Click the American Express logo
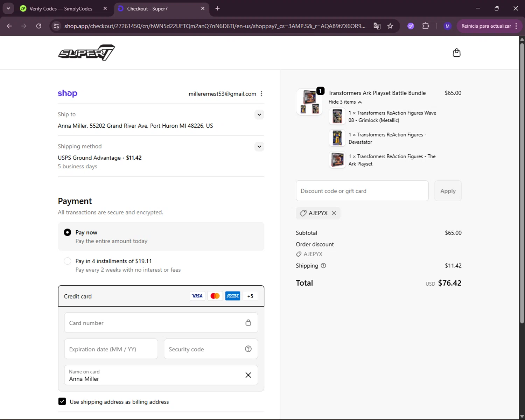The width and height of the screenshot is (525, 420). click(233, 296)
